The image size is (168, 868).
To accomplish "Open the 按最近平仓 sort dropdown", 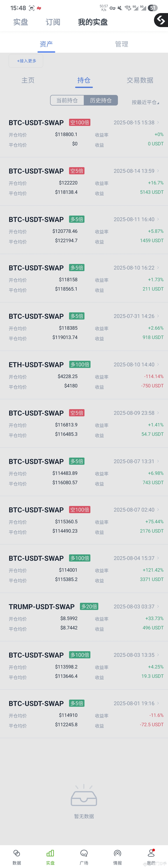I will click(145, 102).
